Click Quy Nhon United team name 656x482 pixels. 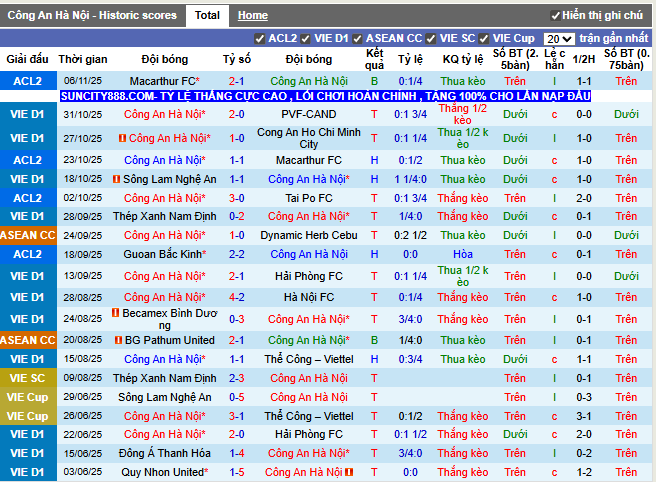click(x=164, y=472)
